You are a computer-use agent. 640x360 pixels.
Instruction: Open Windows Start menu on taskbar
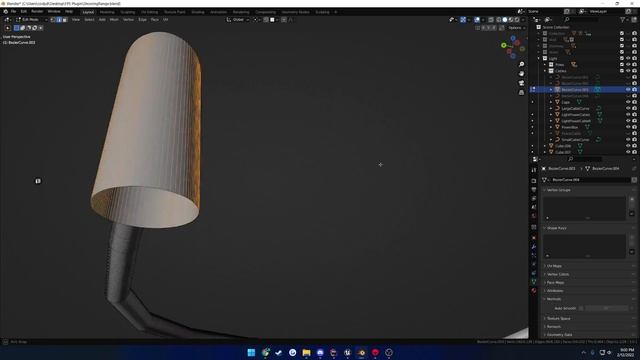[251, 352]
